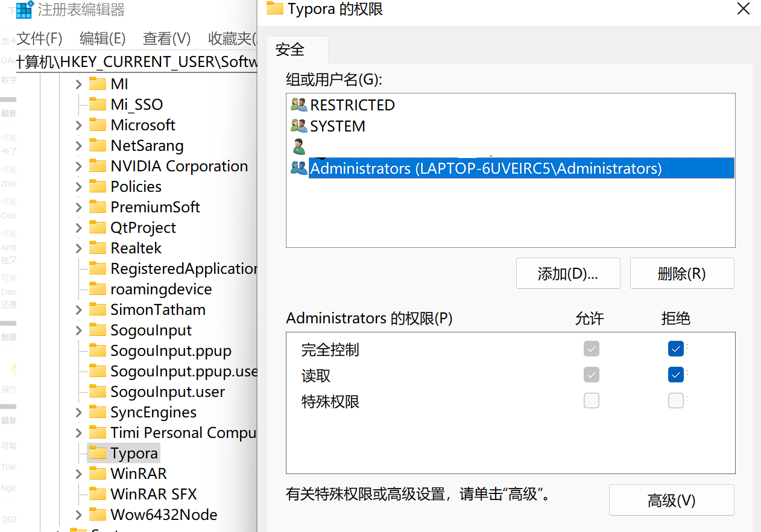Click the registry path address bar
The height and width of the screenshot is (532, 761).
pyautogui.click(x=136, y=62)
